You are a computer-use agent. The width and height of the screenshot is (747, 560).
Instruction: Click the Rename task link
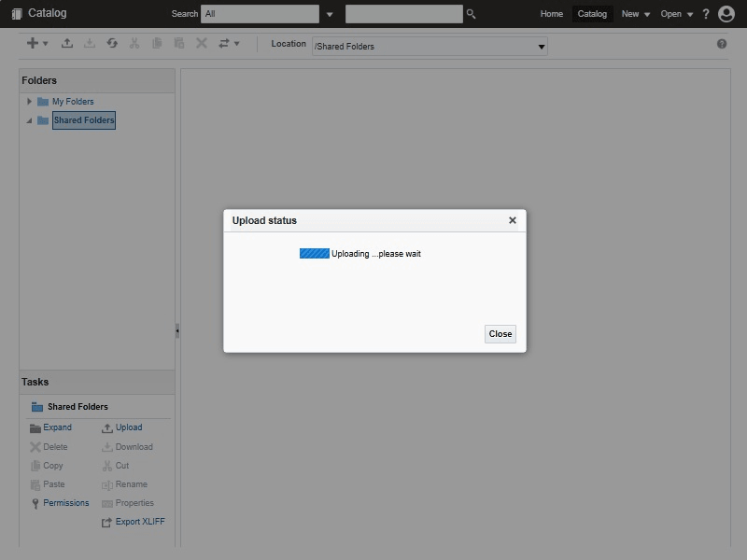coord(131,483)
